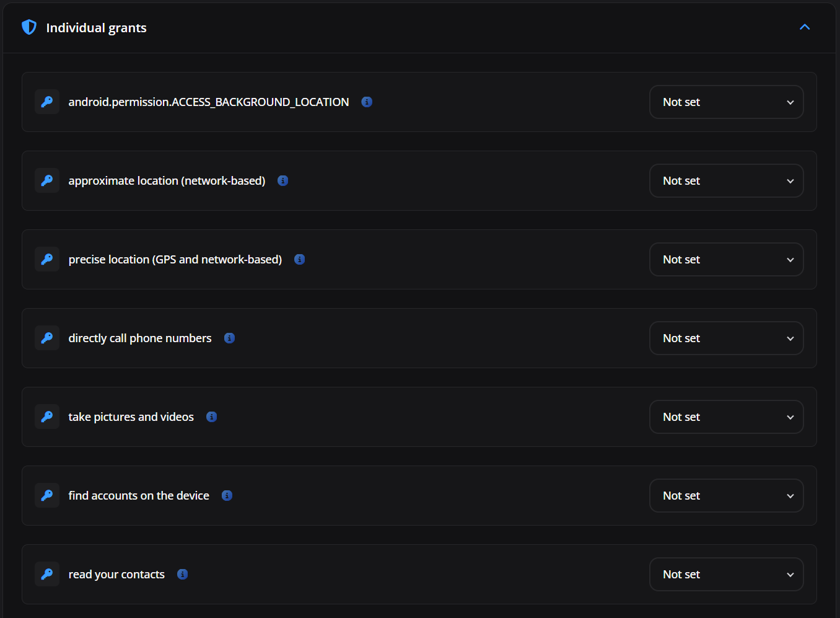Click key icon for ACCESS_BACKGROUND_LOCATION permission
Viewport: 840px width, 618px height.
[x=47, y=102]
